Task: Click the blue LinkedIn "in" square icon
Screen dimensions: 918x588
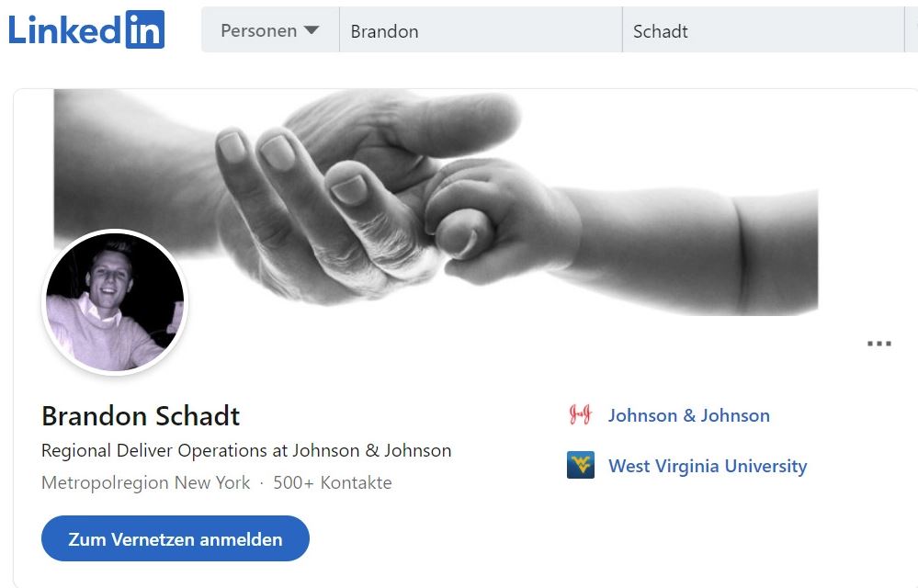Action: point(145,29)
